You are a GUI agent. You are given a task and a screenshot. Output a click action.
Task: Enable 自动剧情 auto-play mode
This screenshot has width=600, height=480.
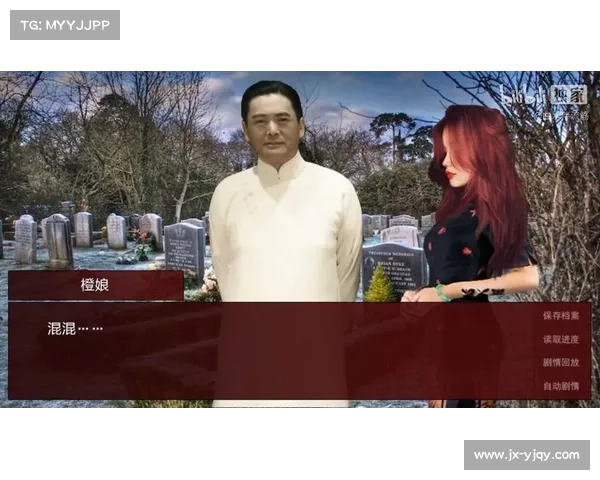[x=560, y=385]
